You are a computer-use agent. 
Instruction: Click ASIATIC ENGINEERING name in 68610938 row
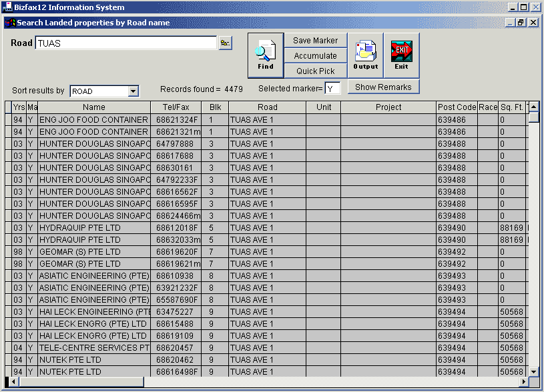(94, 276)
